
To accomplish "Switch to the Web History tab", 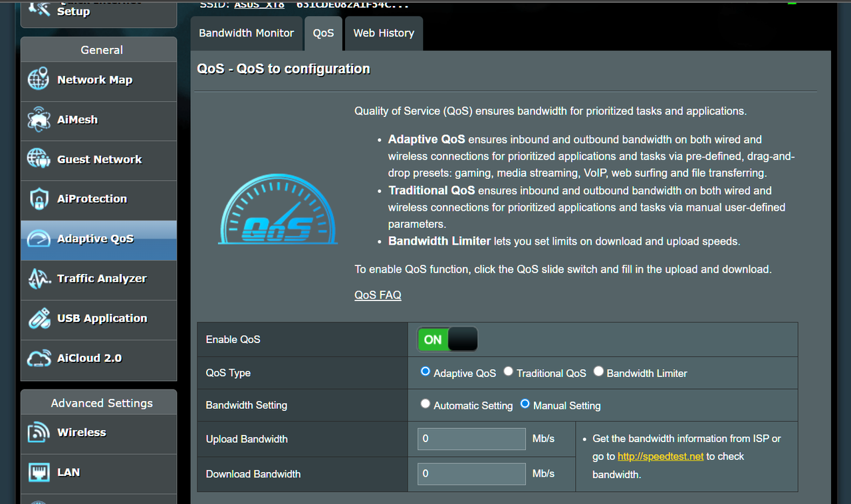I will tap(384, 33).
